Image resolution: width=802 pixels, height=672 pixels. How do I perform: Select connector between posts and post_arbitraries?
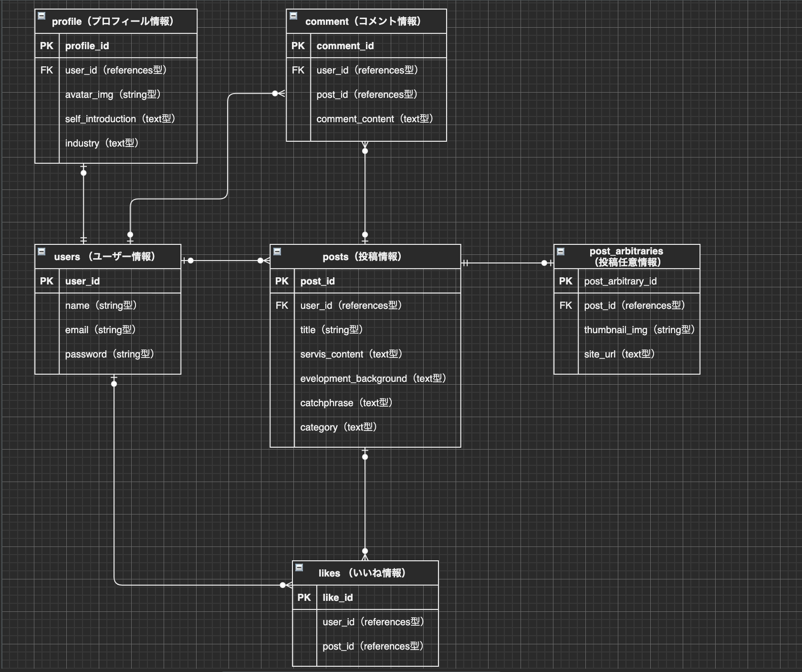tap(507, 263)
